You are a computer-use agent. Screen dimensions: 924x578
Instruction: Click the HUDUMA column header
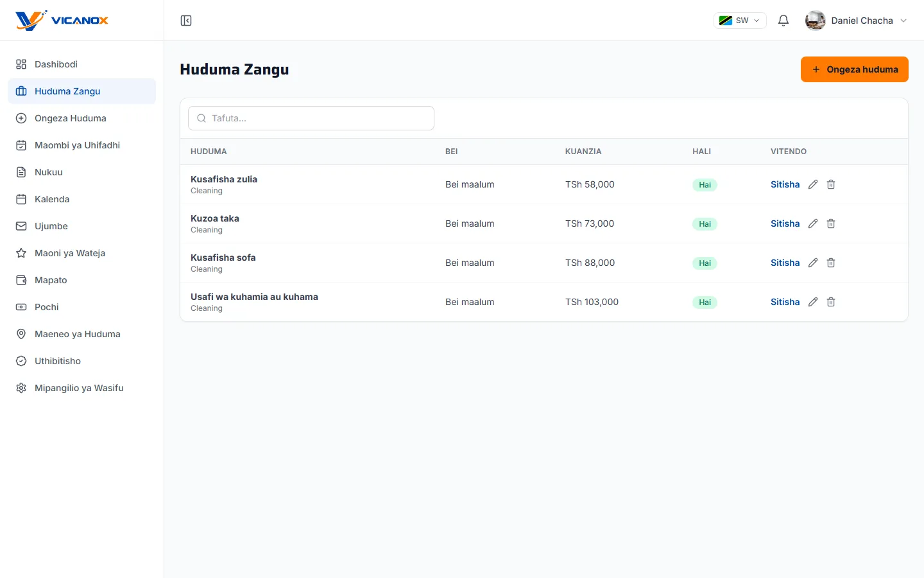(209, 152)
